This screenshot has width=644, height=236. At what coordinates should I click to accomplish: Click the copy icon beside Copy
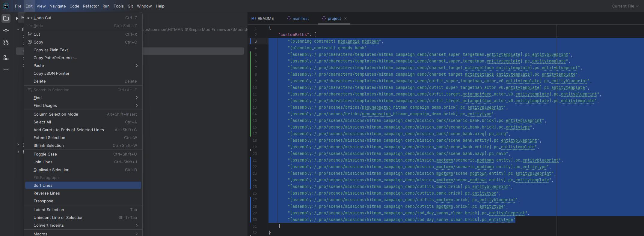(29, 42)
